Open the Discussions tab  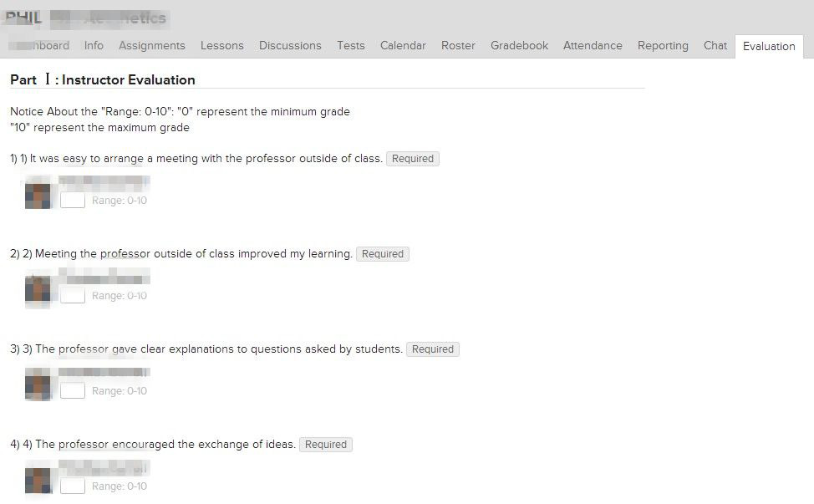[290, 46]
